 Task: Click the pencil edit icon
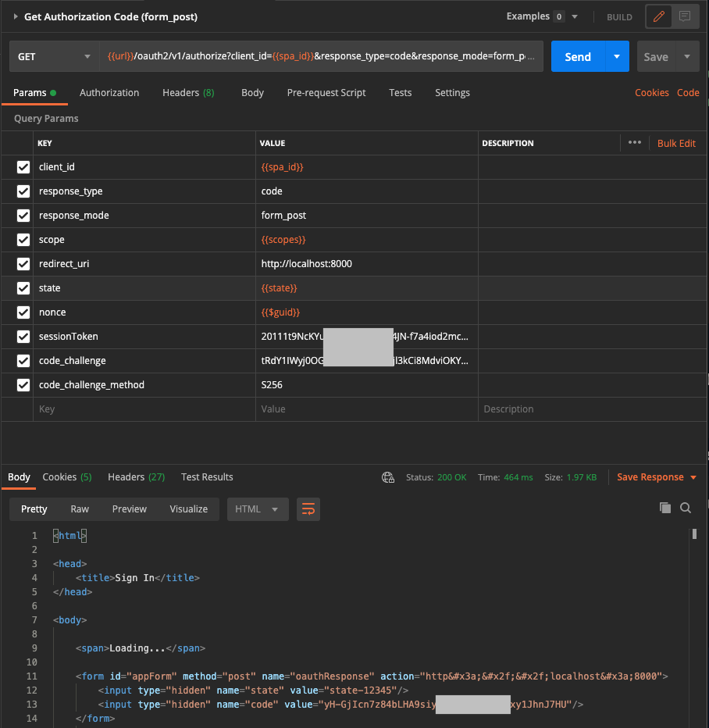tap(659, 16)
